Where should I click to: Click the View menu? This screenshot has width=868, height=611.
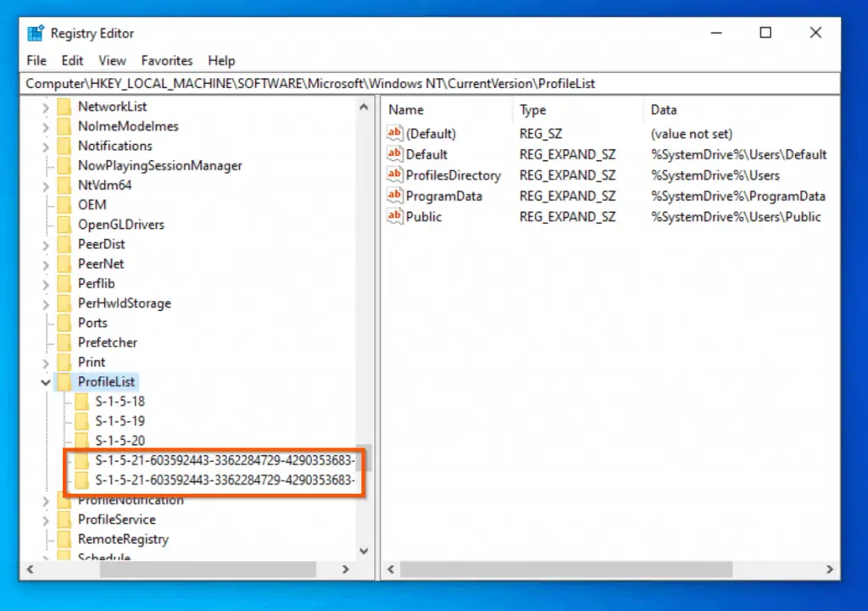point(112,60)
